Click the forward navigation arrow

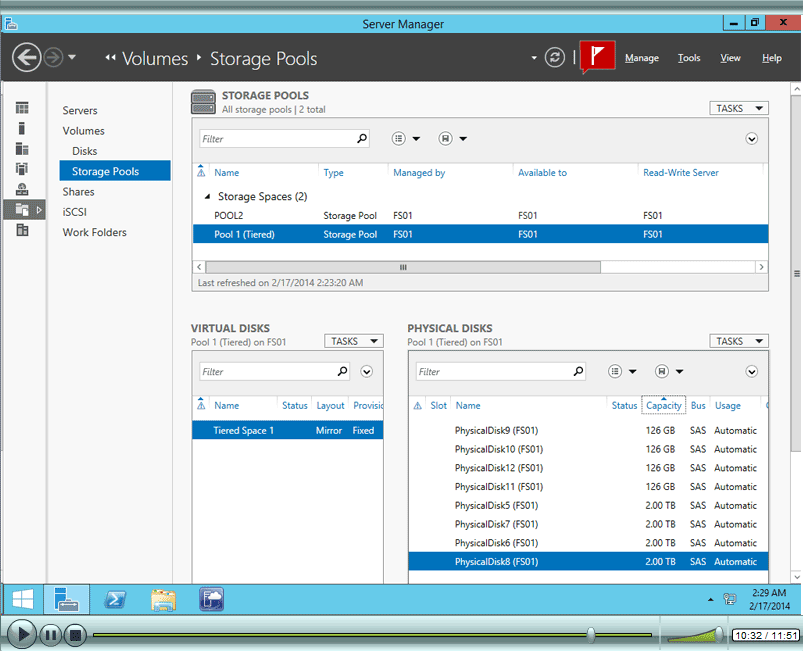[53, 57]
